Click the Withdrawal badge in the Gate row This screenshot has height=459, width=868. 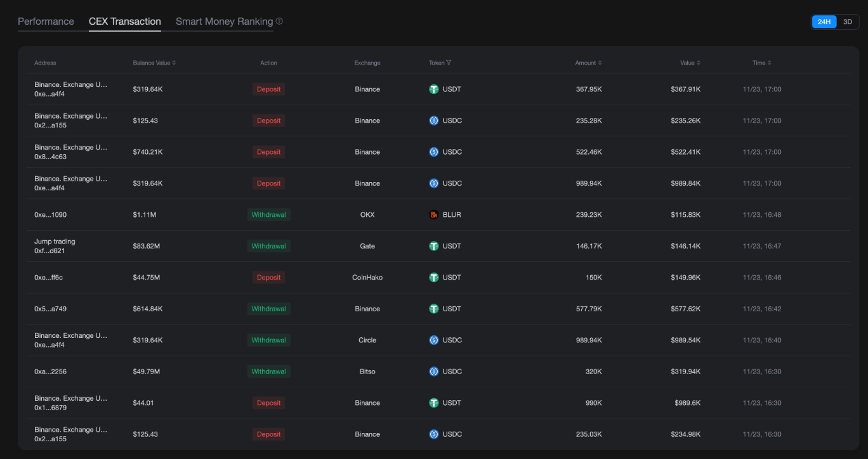tap(268, 246)
